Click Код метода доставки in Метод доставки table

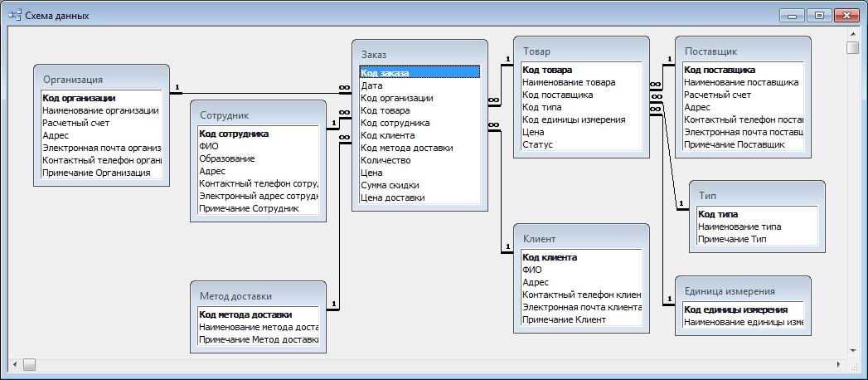(245, 314)
